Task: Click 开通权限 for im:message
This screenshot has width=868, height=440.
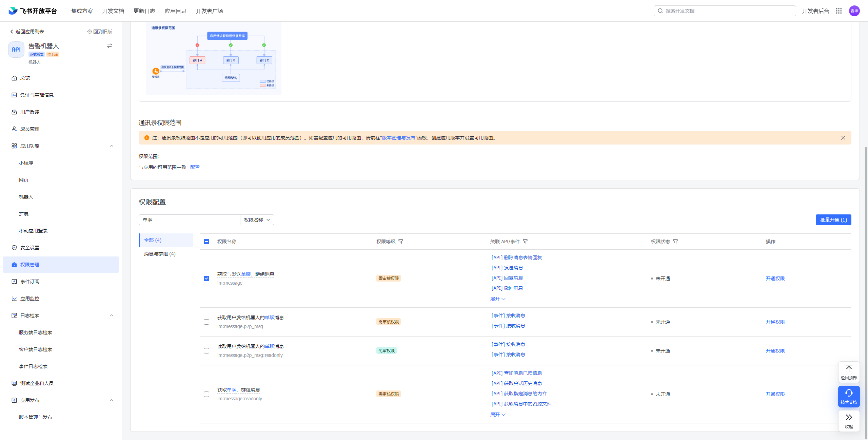Action: coord(775,279)
